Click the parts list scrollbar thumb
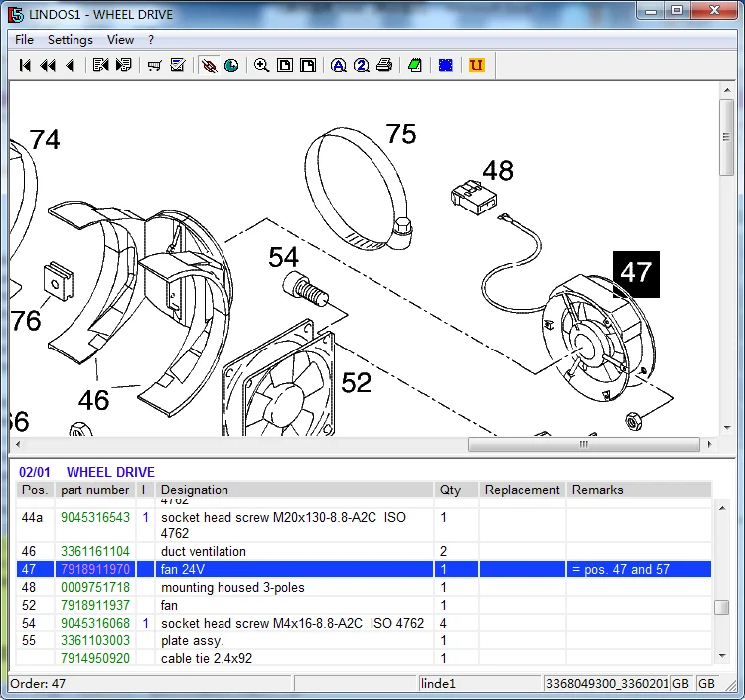This screenshot has width=745, height=700. 722,608
